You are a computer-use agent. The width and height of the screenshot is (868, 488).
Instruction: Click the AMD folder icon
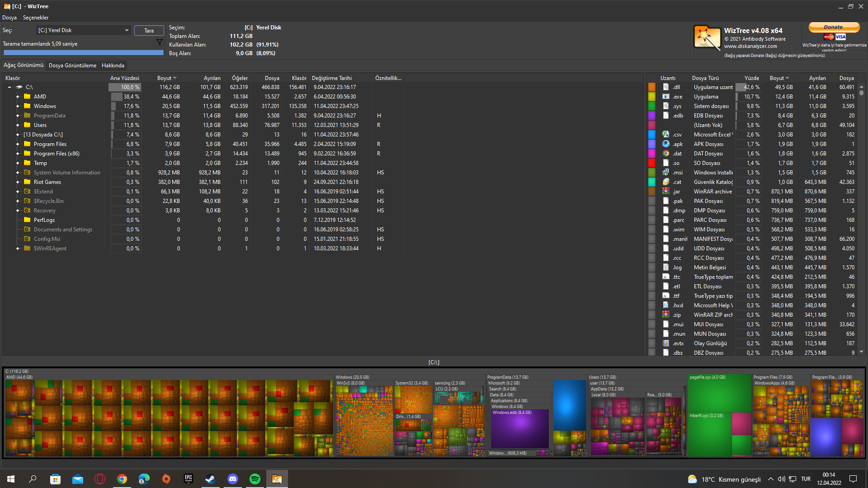click(27, 96)
